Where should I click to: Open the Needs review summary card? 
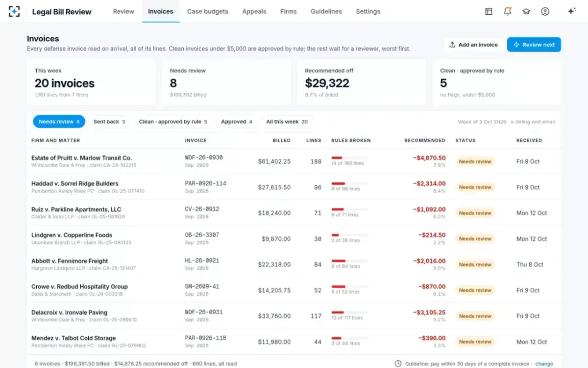[x=226, y=82]
